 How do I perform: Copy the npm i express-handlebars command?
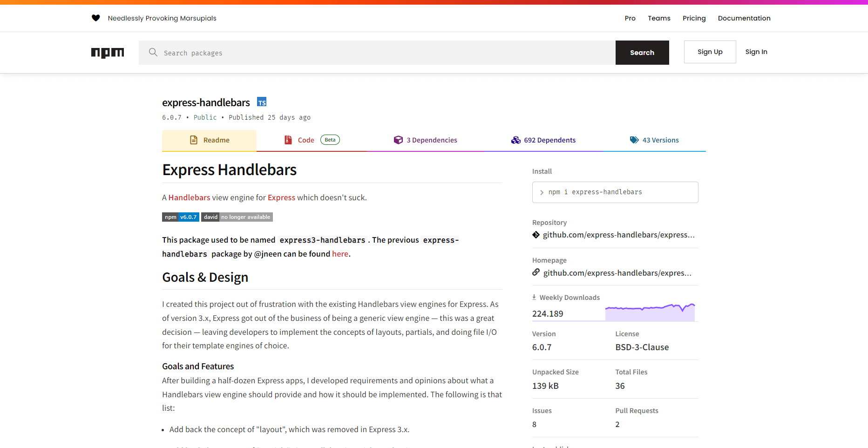pyautogui.click(x=615, y=192)
